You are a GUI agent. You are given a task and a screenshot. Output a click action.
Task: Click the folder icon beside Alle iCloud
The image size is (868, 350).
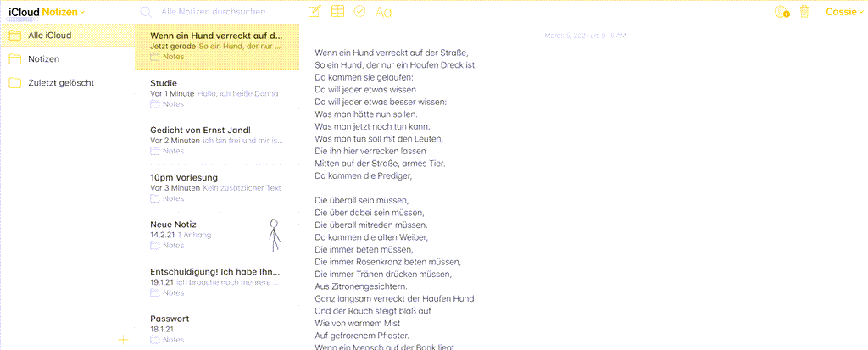pos(15,36)
